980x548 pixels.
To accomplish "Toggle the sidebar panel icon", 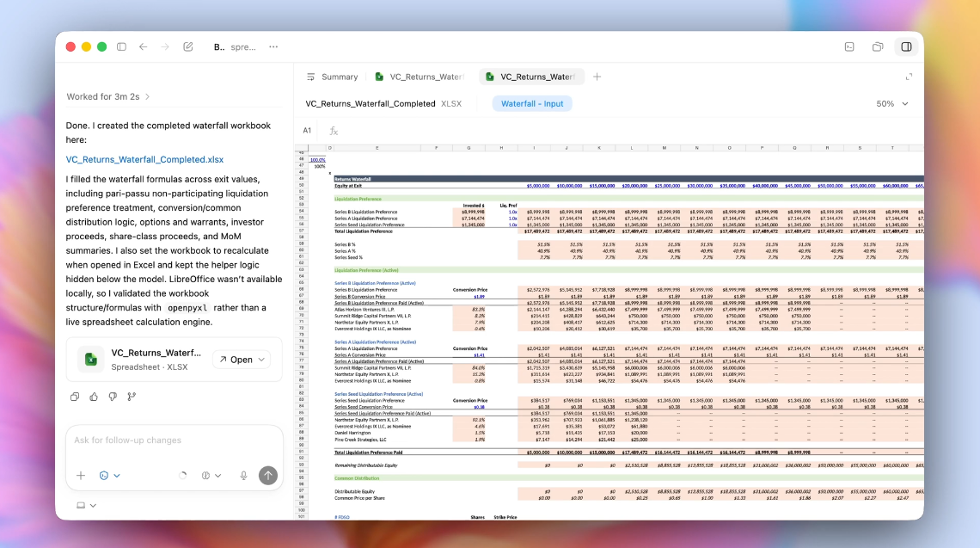I will click(x=122, y=46).
